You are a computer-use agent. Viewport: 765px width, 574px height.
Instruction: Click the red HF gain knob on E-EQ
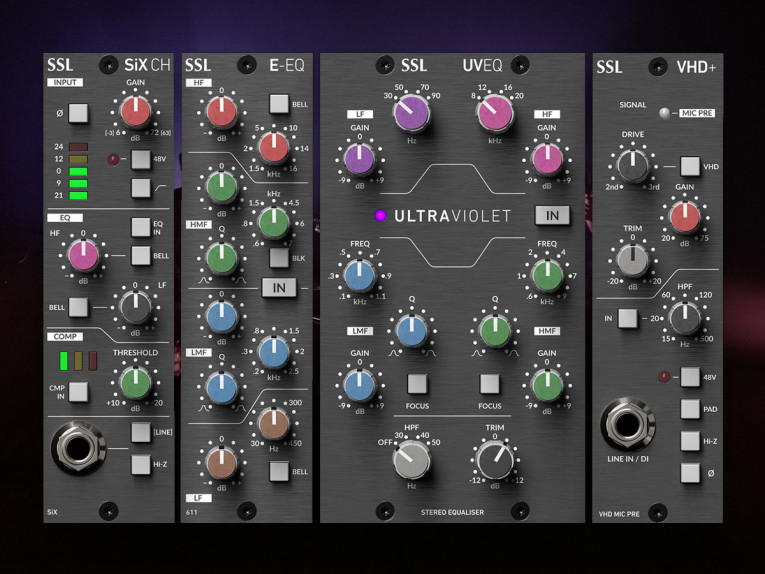point(221,112)
